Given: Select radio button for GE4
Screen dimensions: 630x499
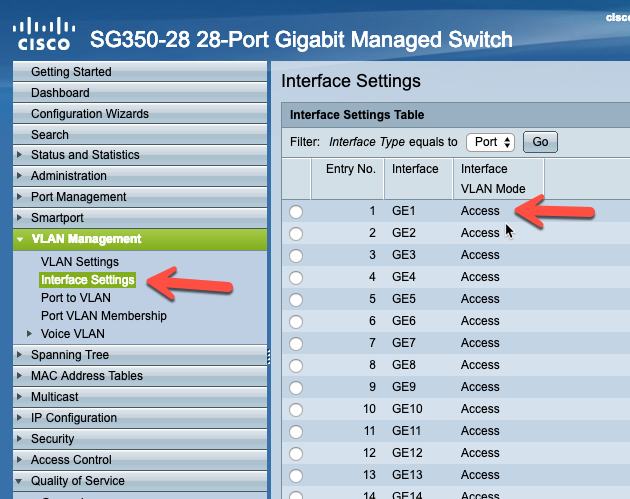Looking at the screenshot, I should click(296, 278).
